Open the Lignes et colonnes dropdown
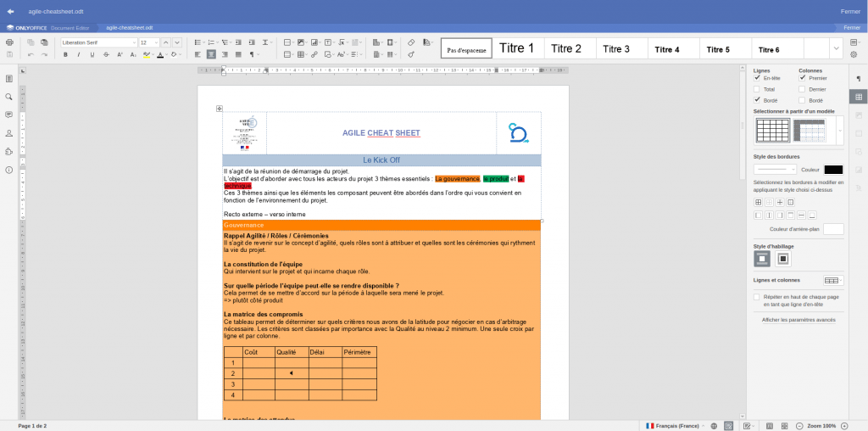Image resolution: width=868 pixels, height=431 pixels. [833, 280]
